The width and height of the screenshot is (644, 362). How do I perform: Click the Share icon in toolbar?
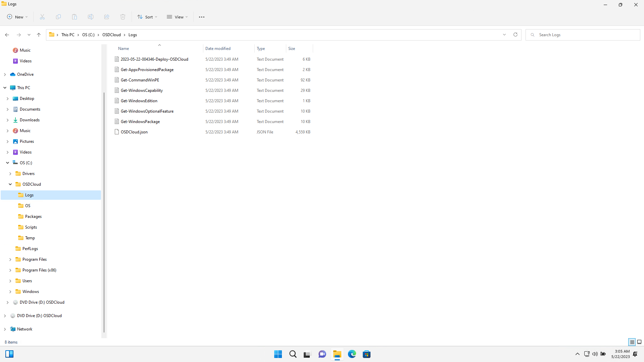pyautogui.click(x=107, y=17)
